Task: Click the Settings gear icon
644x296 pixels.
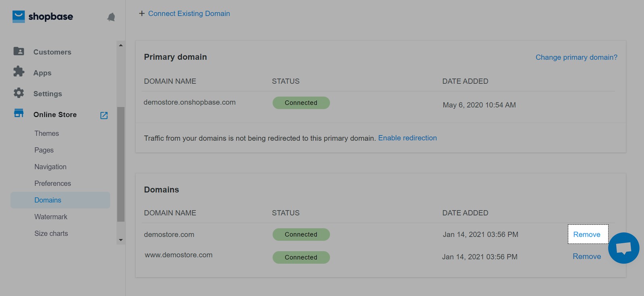Action: click(19, 93)
